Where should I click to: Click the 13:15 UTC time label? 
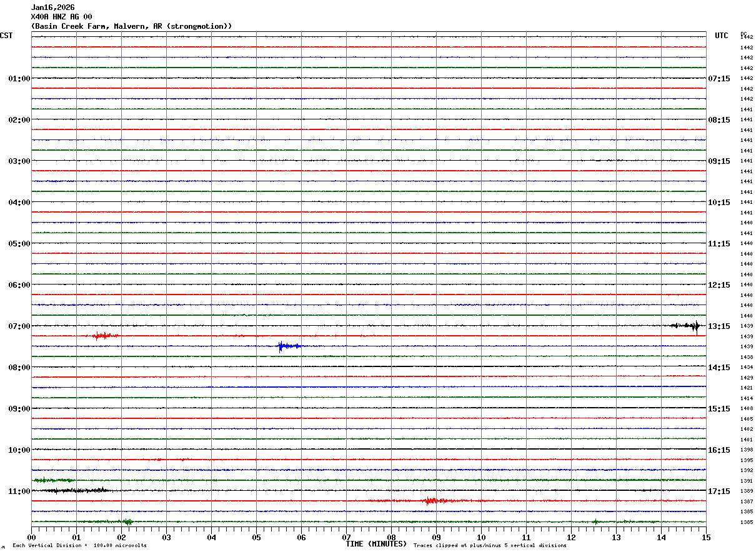coord(719,326)
